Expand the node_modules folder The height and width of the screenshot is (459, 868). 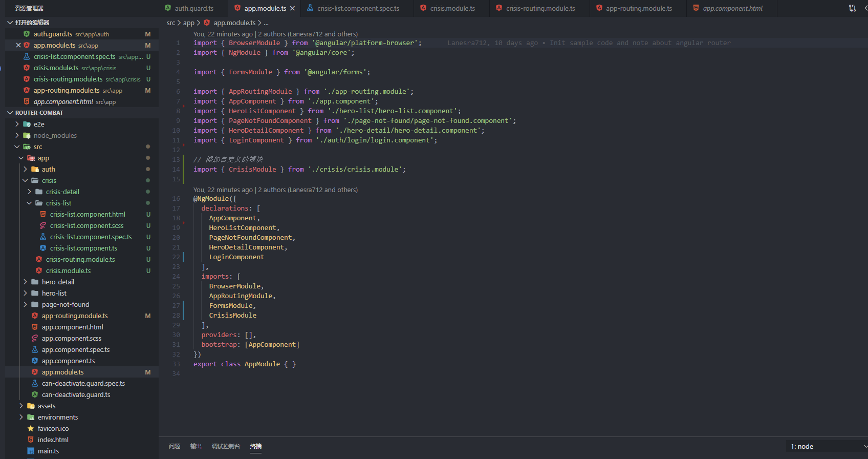17,136
